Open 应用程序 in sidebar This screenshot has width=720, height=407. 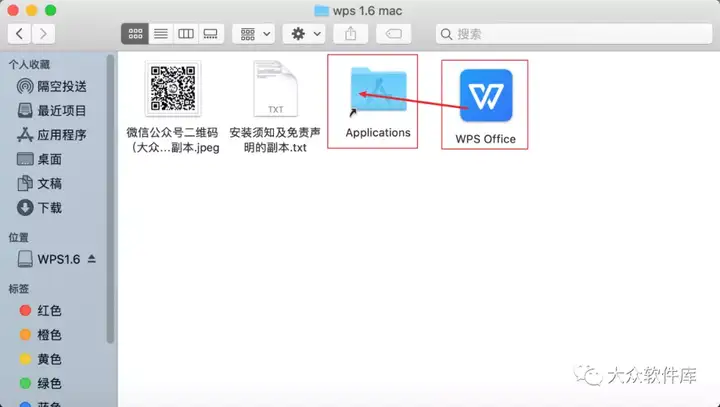pos(51,135)
